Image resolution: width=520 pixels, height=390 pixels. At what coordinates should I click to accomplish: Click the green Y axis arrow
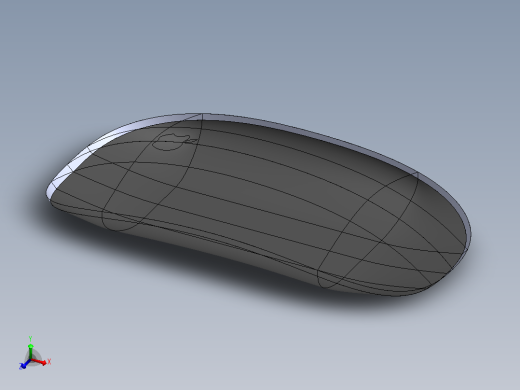click(x=30, y=352)
